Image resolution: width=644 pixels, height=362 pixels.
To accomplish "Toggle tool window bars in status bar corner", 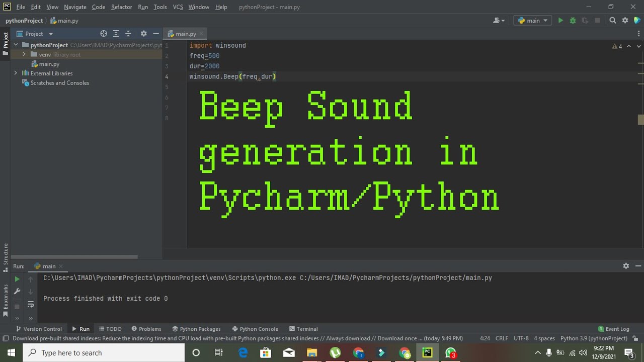I will tap(6, 338).
